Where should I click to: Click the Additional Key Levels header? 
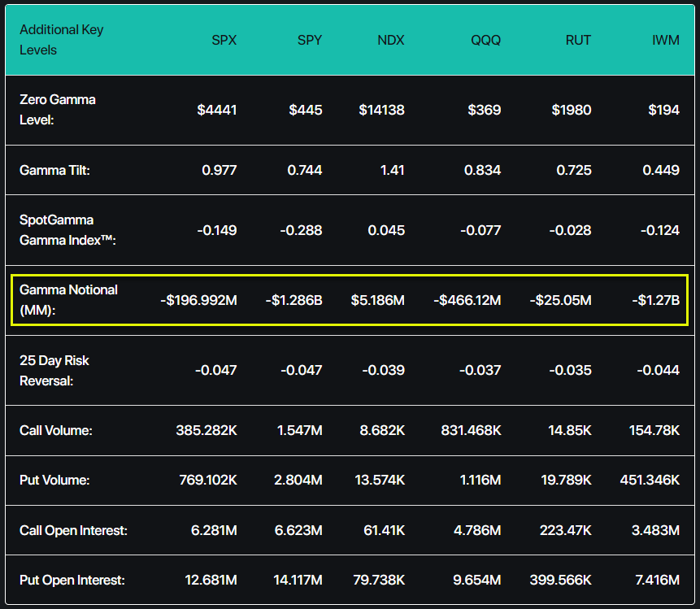tap(62, 40)
